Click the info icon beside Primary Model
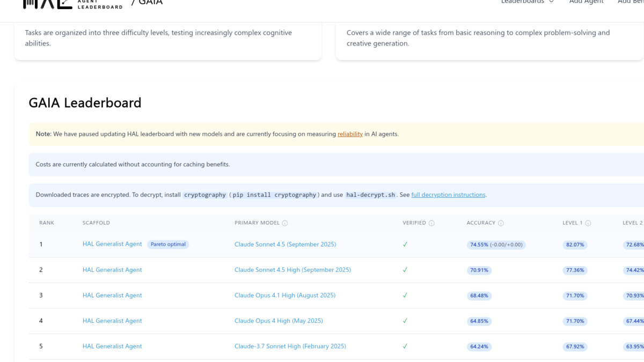The image size is (644, 362). click(x=285, y=223)
